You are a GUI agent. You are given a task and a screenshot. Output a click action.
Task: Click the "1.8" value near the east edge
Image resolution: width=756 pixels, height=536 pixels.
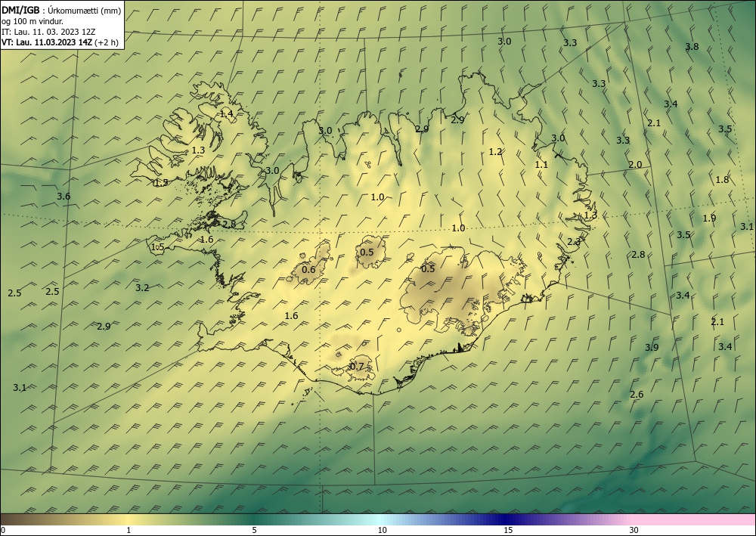[722, 180]
